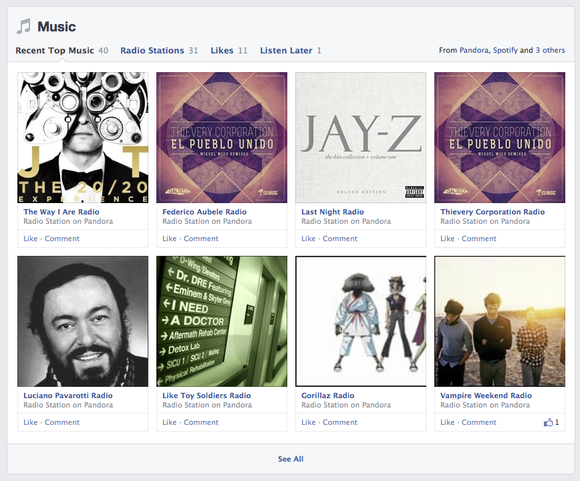
Task: Like Luciano Pavarotti Radio
Action: (30, 422)
